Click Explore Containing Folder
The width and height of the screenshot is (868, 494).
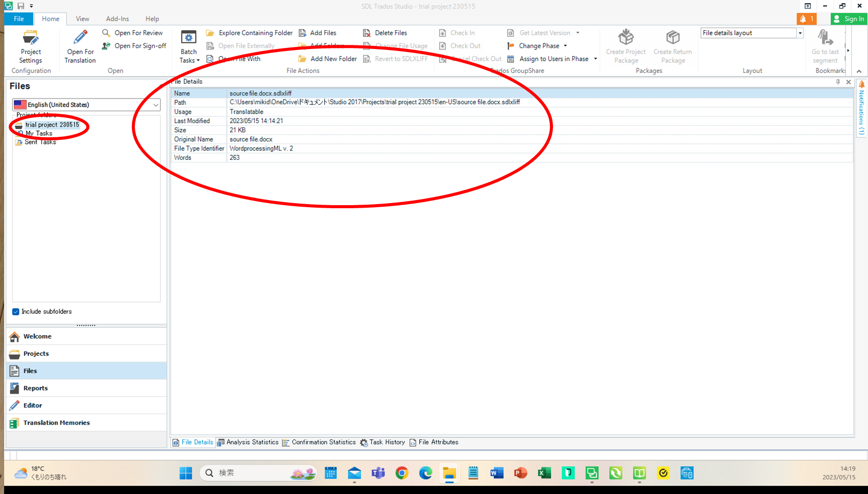click(249, 33)
